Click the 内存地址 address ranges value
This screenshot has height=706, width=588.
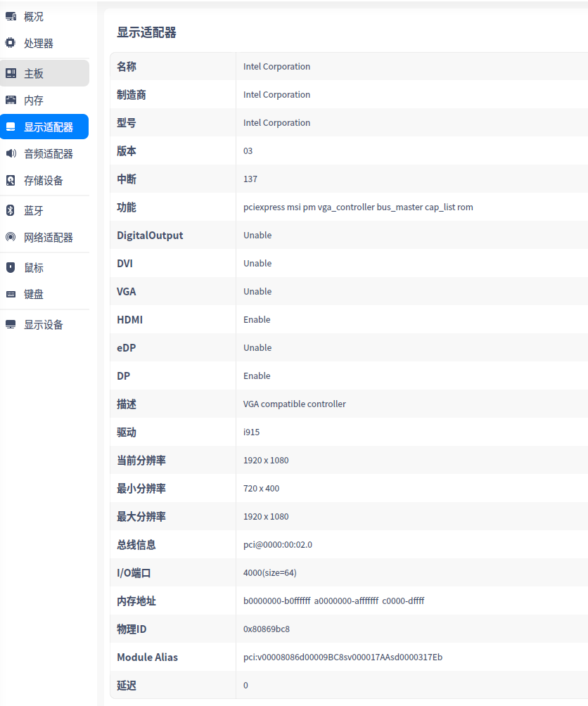coord(333,601)
